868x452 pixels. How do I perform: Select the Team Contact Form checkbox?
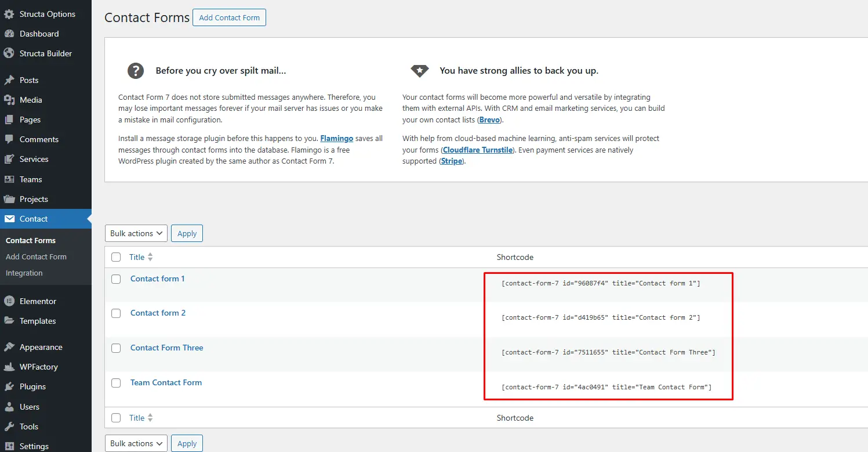(116, 383)
